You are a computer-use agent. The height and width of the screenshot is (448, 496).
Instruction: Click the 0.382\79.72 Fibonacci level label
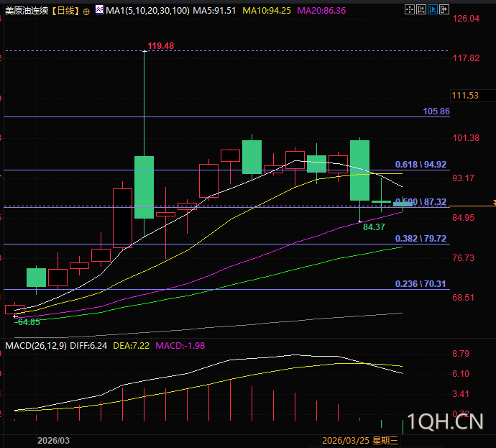[421, 239]
